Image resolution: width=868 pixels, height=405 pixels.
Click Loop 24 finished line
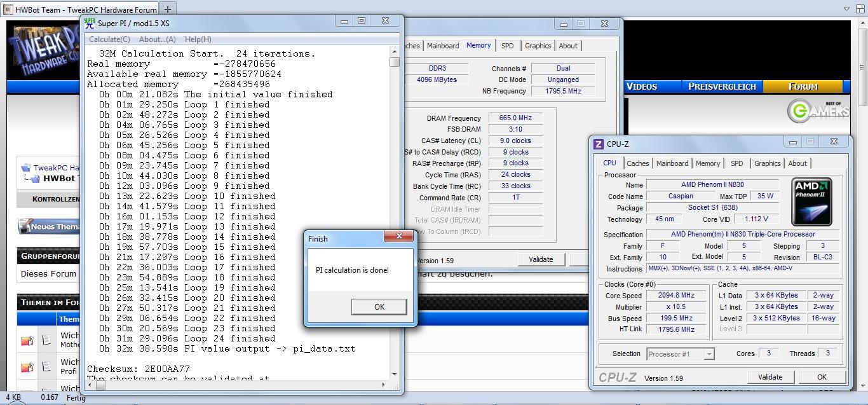point(187,338)
